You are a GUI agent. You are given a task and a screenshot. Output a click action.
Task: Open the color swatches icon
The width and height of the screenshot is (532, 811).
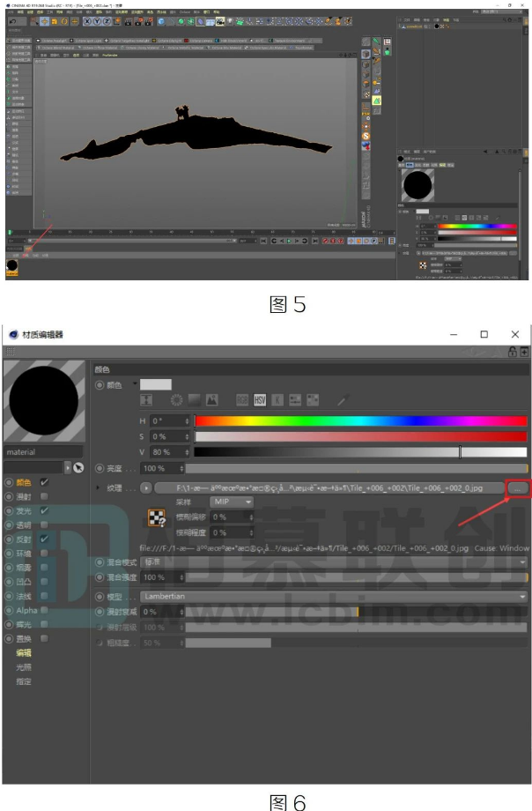pyautogui.click(x=313, y=400)
